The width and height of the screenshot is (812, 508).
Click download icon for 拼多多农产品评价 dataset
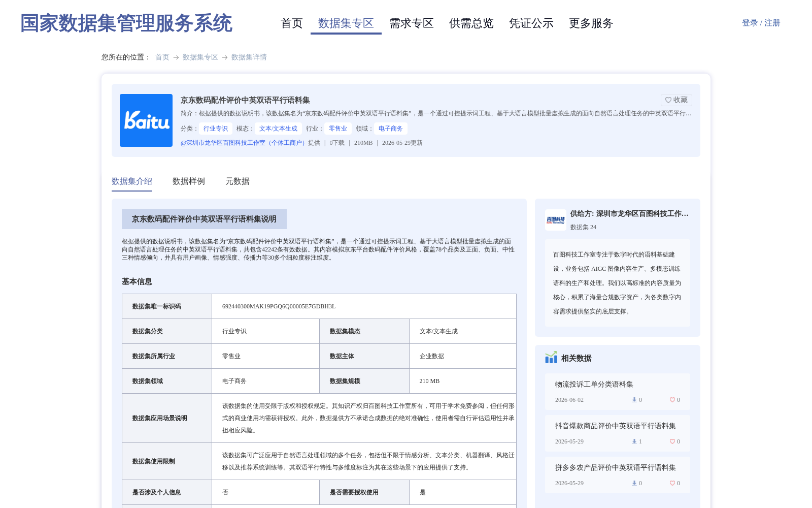(x=634, y=483)
